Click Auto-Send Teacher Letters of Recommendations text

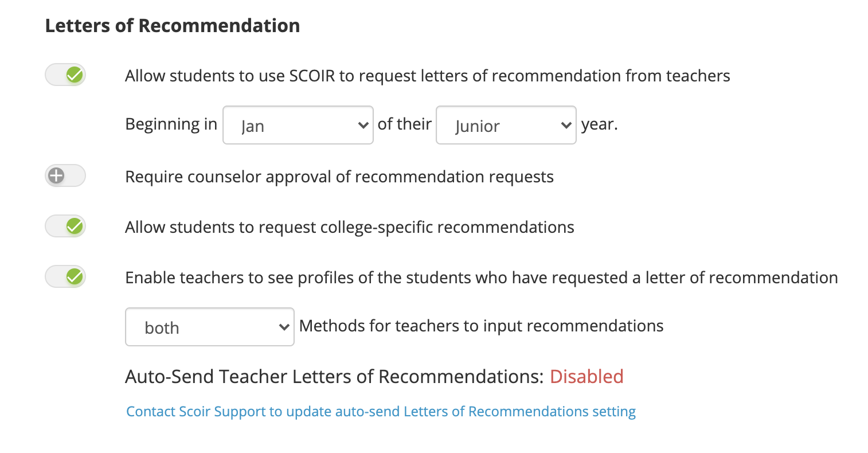pyautogui.click(x=334, y=377)
